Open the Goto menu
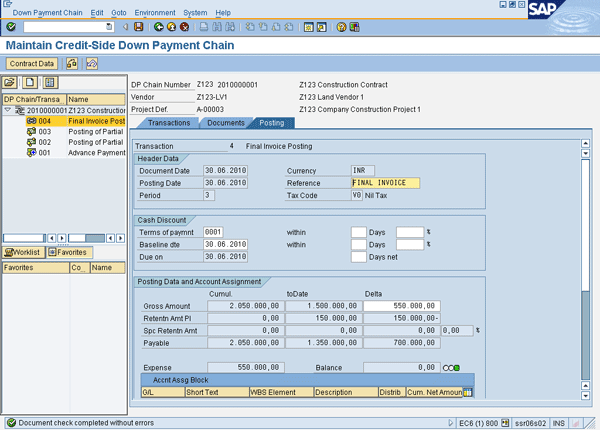 tap(119, 12)
